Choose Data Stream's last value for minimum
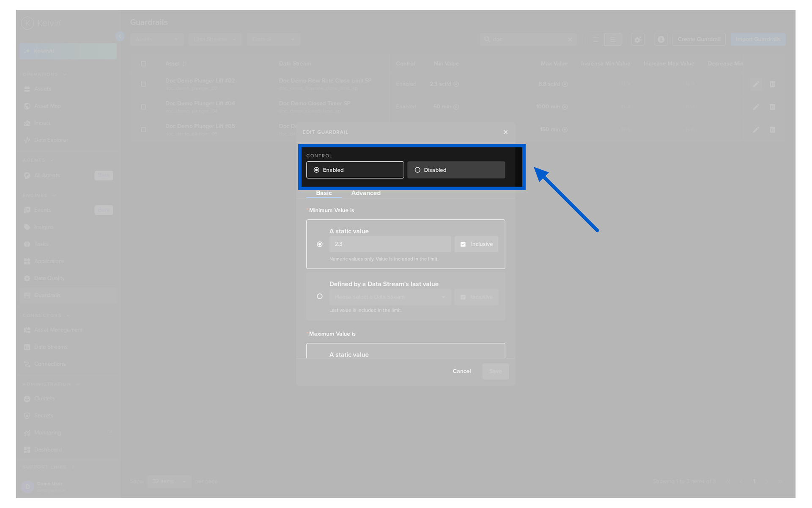This screenshot has width=812, height=508. click(320, 296)
